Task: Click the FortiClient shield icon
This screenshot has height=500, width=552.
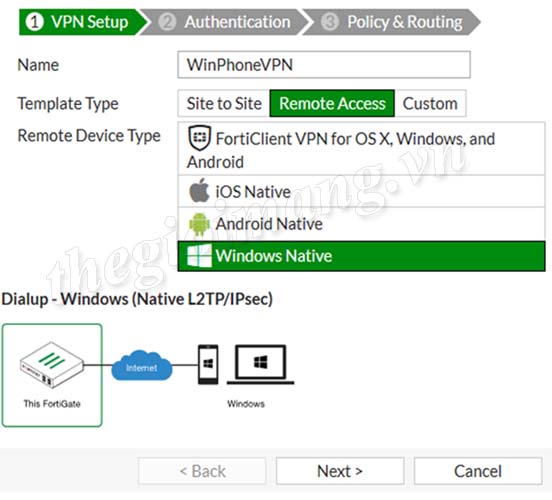Action: pos(200,138)
